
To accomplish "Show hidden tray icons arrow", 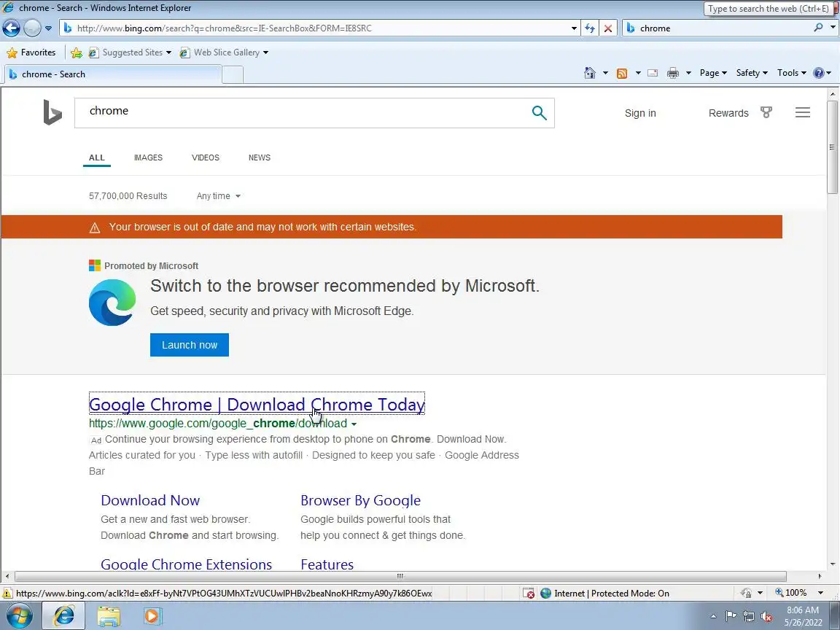I will (x=714, y=617).
